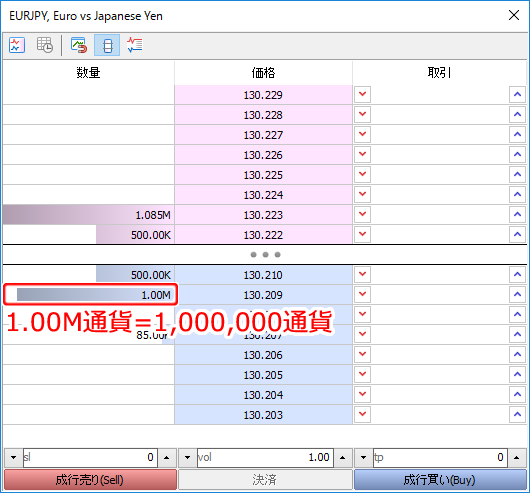Click red down arrow at 130.210

tap(363, 274)
